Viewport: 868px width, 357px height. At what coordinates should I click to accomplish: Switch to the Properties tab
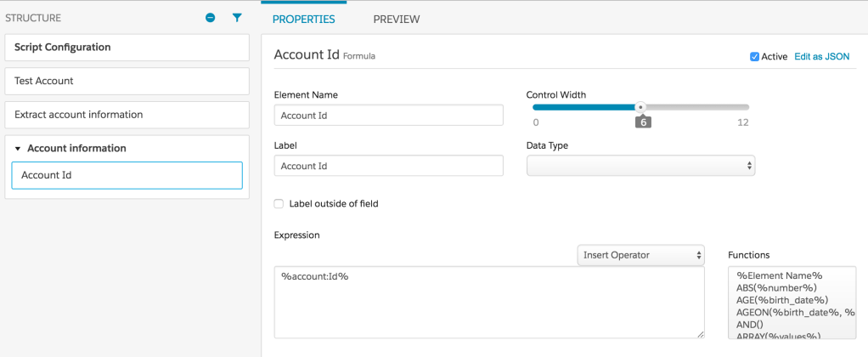click(x=303, y=19)
